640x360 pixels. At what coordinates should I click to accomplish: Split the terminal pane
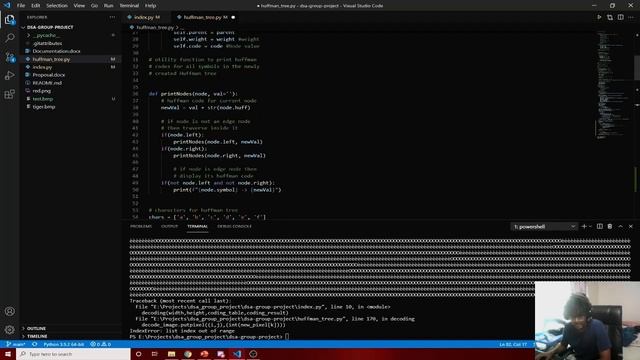[600, 226]
